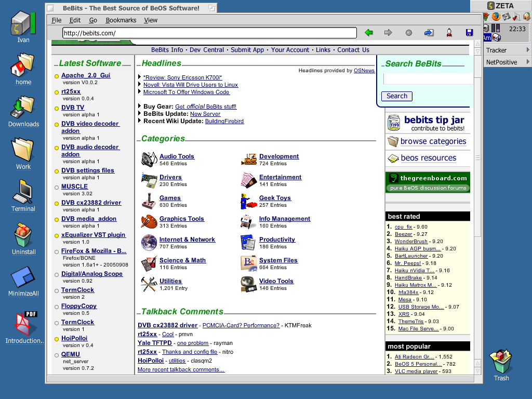Click the bebits tip jar banner
Screen dimensions: 532x399
428,123
